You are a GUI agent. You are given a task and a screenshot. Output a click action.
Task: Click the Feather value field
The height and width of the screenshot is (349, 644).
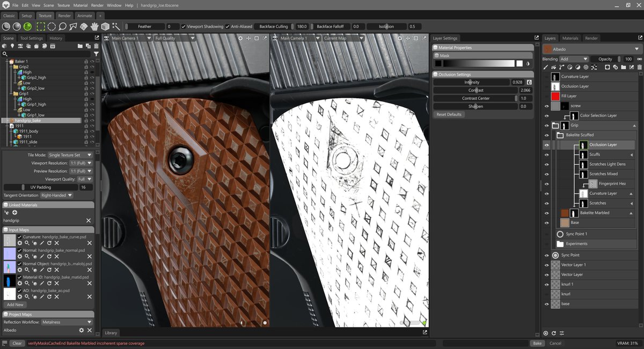tap(172, 26)
